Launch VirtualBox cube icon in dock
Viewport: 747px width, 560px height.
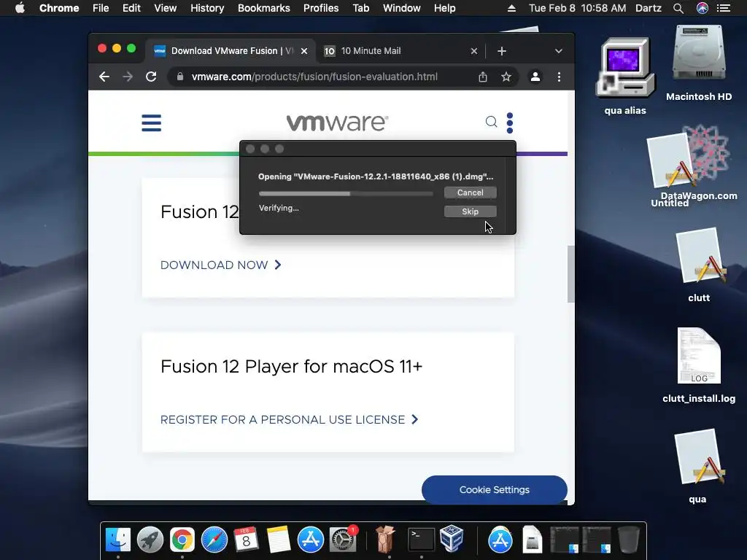452,539
